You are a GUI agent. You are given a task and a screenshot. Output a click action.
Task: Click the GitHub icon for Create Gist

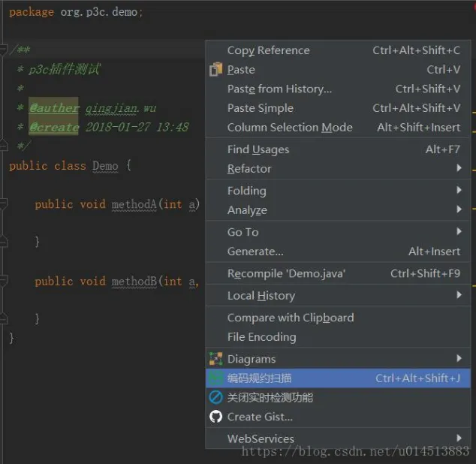tap(216, 417)
